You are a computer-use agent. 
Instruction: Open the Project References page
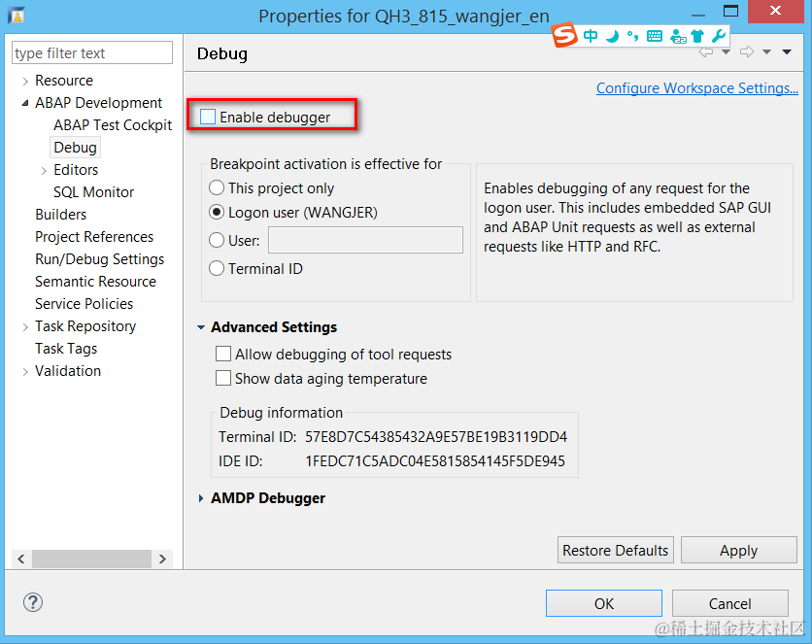[x=94, y=237]
